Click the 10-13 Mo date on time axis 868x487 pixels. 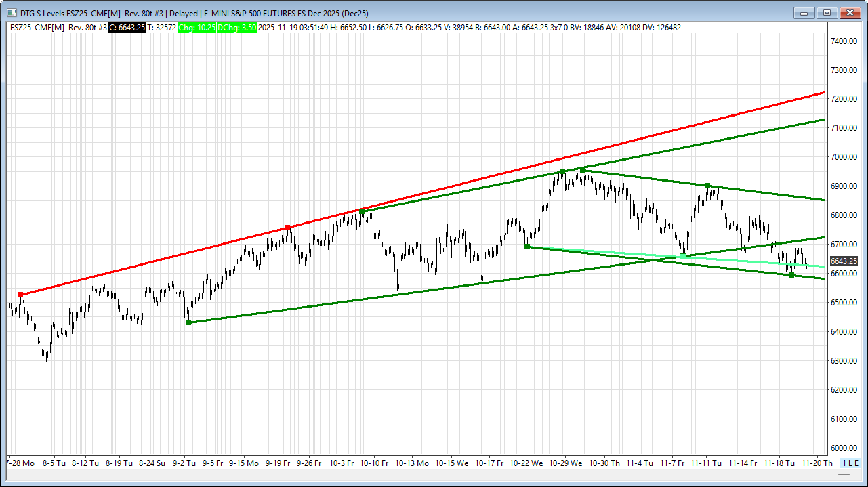coord(411,463)
